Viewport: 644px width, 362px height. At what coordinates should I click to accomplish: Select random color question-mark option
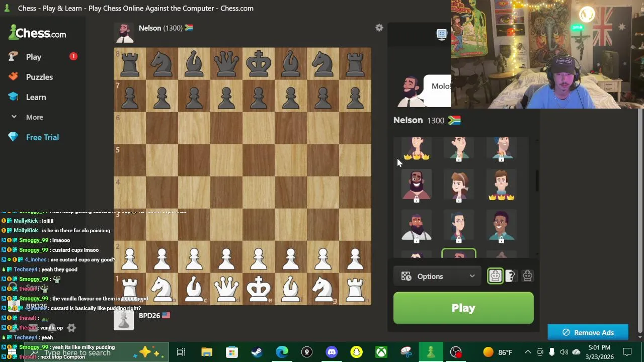coord(511,276)
